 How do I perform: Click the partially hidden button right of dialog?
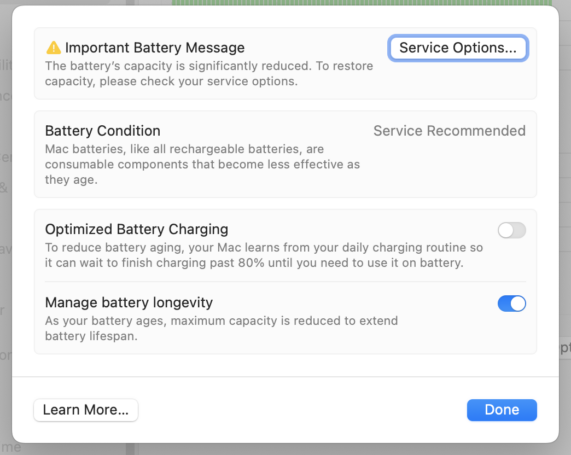tap(565, 348)
